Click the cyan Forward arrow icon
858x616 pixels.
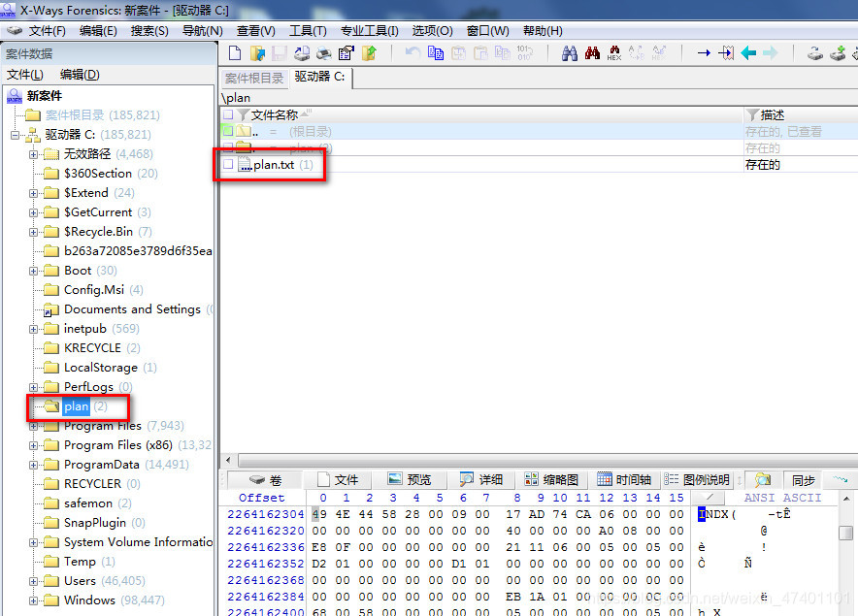(771, 53)
